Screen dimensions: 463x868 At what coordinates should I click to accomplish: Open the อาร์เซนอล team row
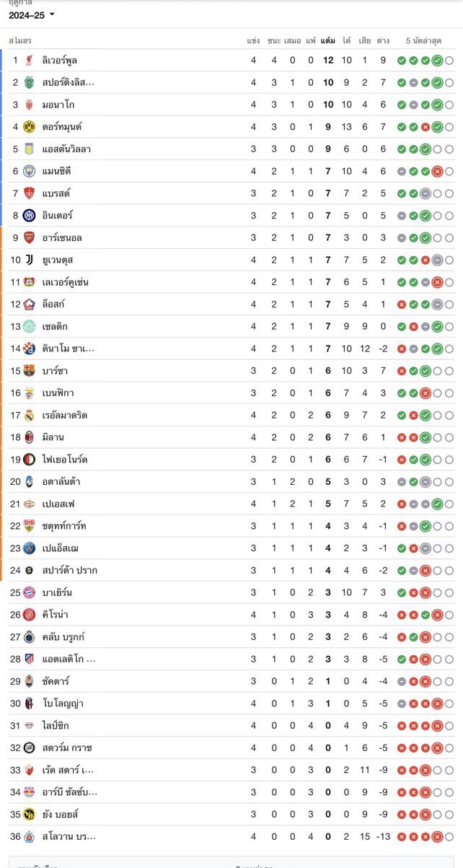(x=231, y=238)
